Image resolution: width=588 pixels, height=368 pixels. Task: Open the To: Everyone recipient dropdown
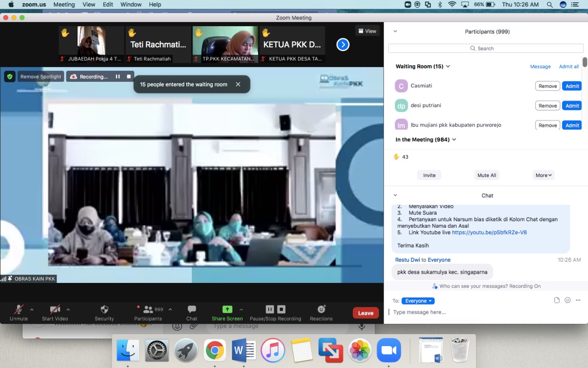418,301
